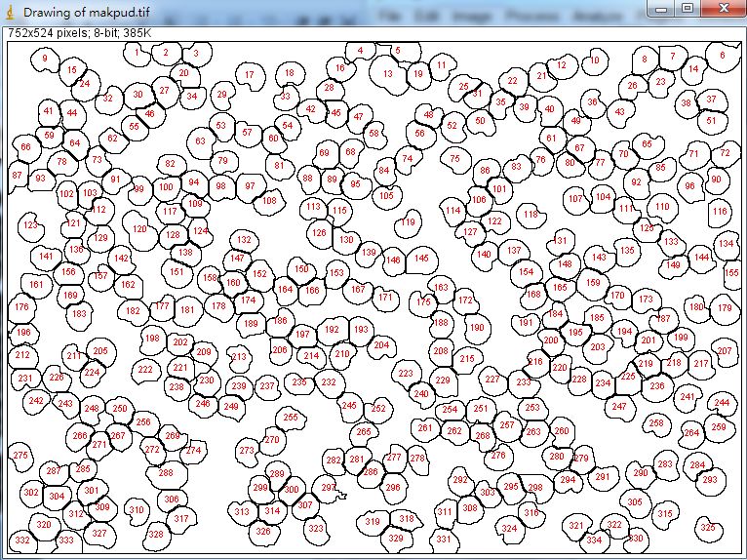Select the particle labeled 171

pyautogui.click(x=386, y=298)
